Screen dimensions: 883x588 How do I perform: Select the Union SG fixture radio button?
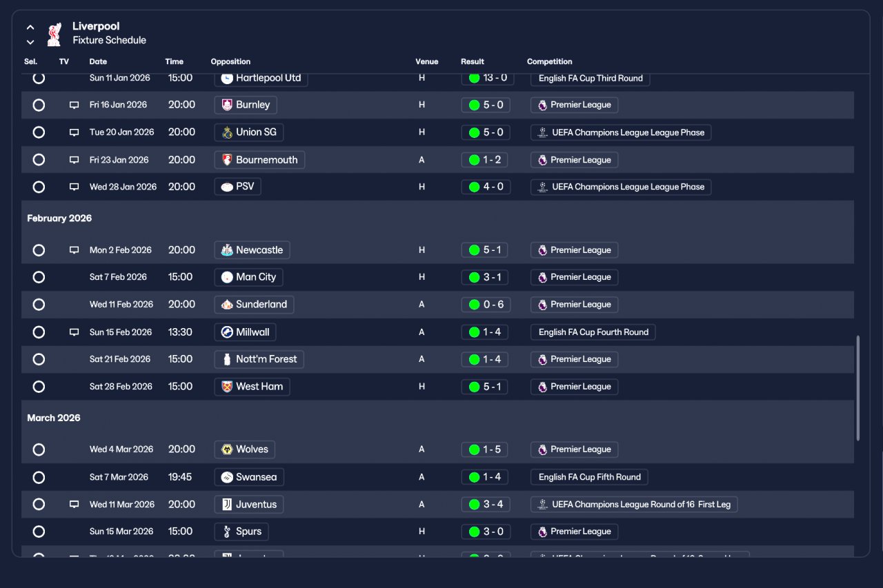click(39, 132)
